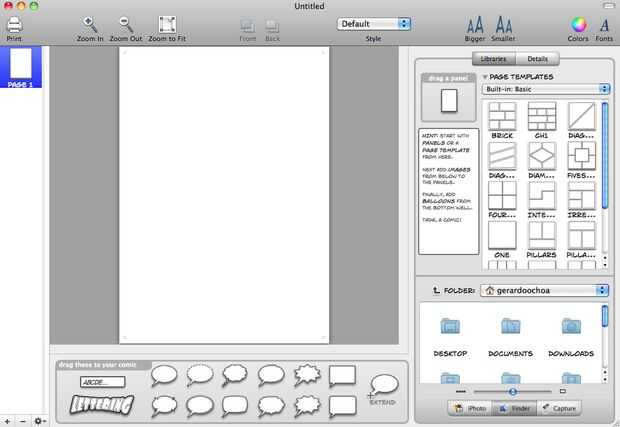
Task: Collapse the Page Templates disclosure triangle
Action: 484,77
